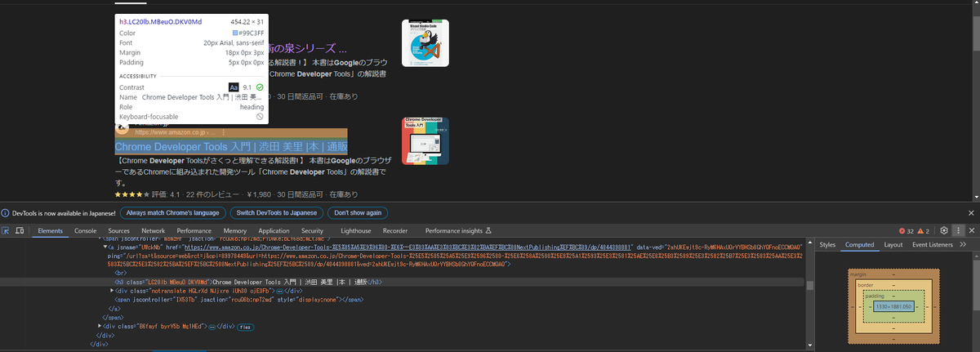Image resolution: width=980 pixels, height=352 pixels.
Task: Click the border label in box model
Action: tap(867, 284)
